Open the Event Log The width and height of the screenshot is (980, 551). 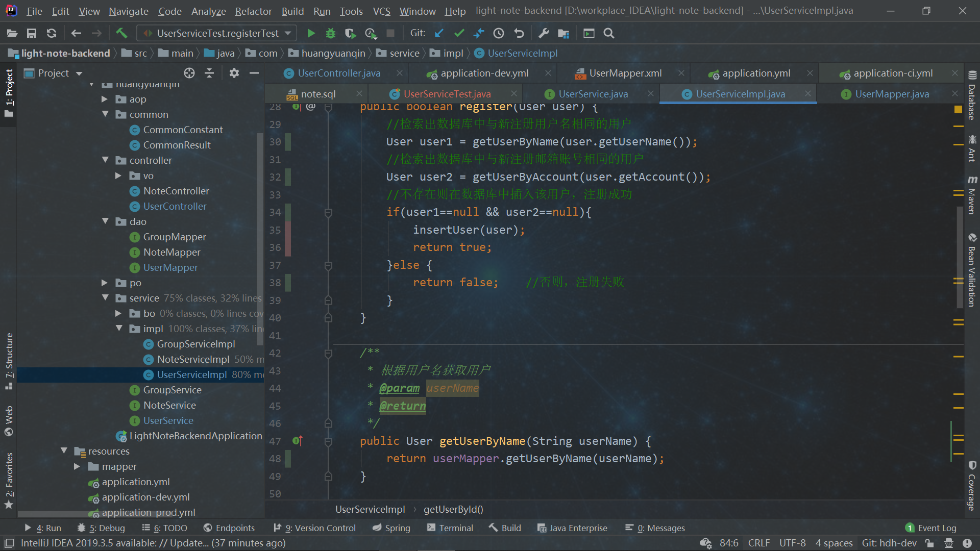pos(930,528)
